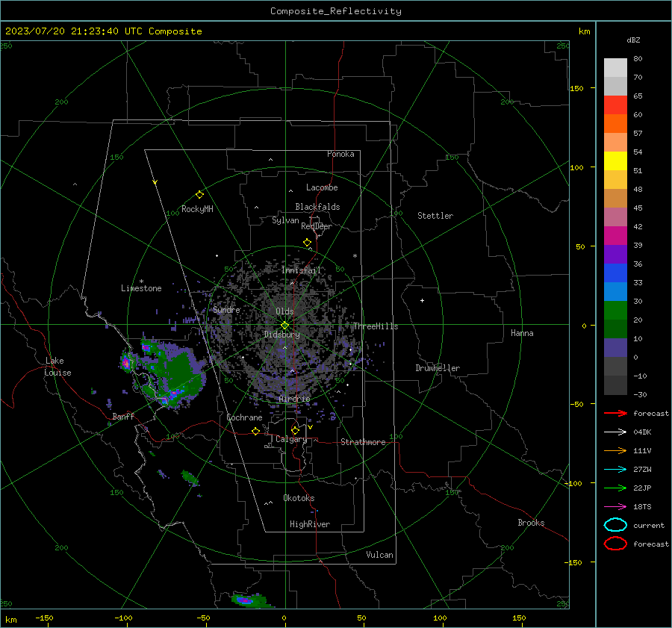Image resolution: width=672 pixels, height=628 pixels.
Task: Click the yellow diamond marker above Calgary
Action: pyautogui.click(x=295, y=430)
